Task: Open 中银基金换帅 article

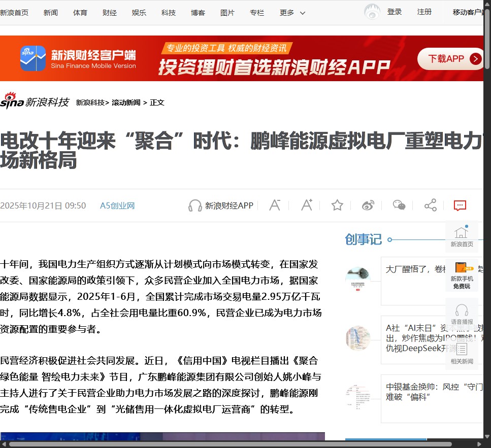Action: pos(434,392)
